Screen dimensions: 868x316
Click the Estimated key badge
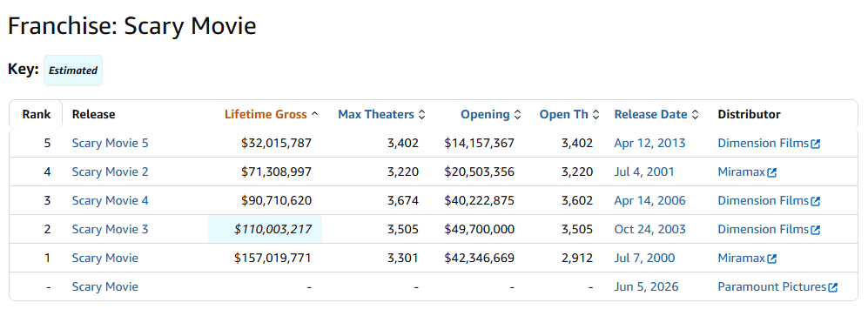[x=73, y=71]
